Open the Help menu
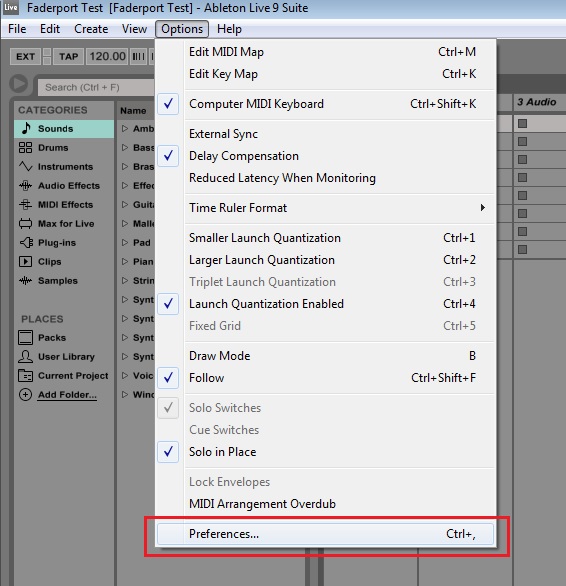 229,29
